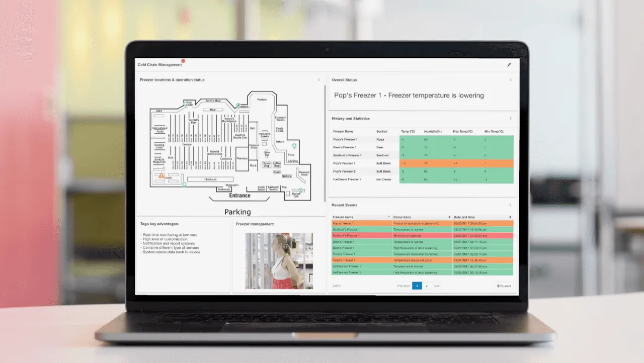This screenshot has width=644, height=363.
Task: Open options for Freezer locations panel
Action: 320,79
